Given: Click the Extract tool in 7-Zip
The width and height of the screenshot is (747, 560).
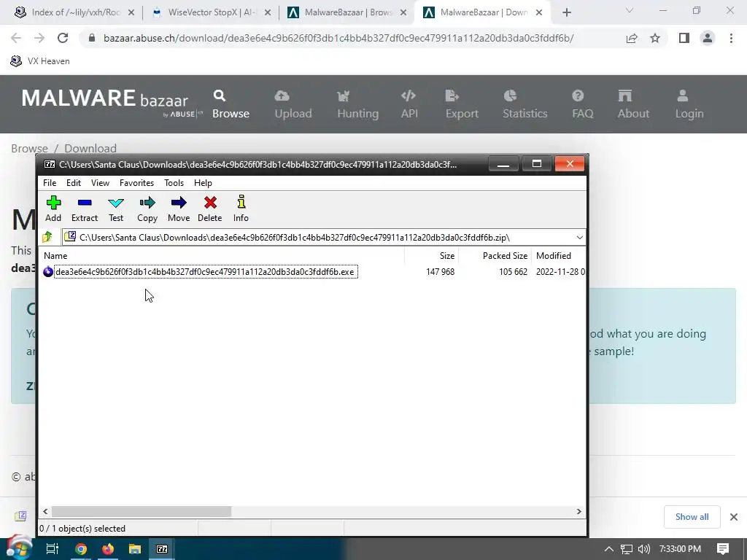Looking at the screenshot, I should click(x=85, y=209).
